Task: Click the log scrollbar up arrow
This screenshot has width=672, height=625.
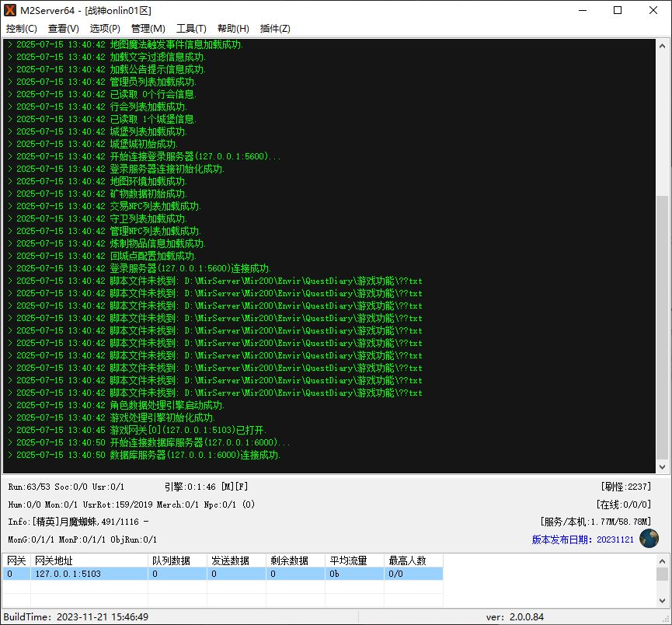Action: click(662, 45)
